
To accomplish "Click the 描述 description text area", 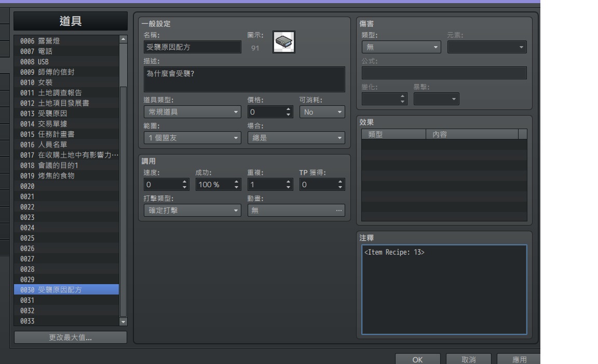I will point(244,79).
